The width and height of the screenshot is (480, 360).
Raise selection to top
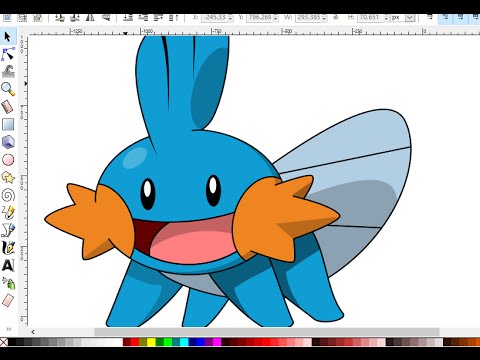coord(173,18)
